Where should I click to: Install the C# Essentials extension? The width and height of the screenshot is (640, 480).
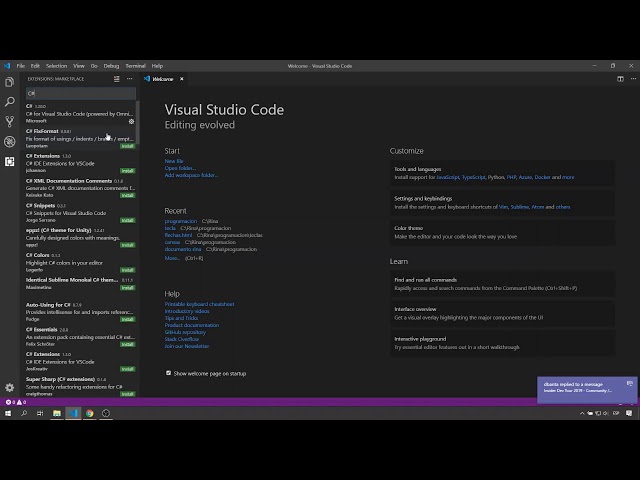pos(127,344)
